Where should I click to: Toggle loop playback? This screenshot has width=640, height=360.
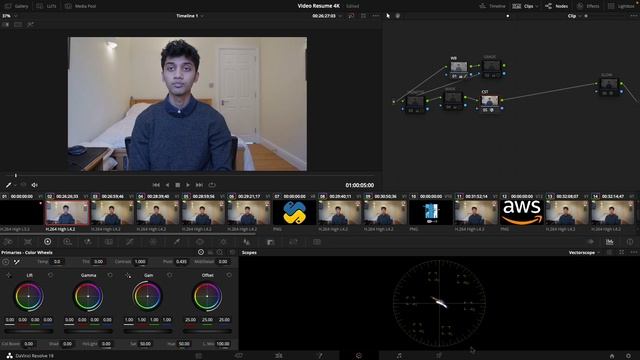point(212,185)
